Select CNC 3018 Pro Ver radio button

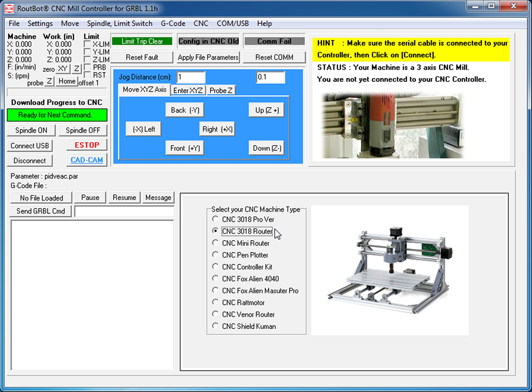[215, 219]
